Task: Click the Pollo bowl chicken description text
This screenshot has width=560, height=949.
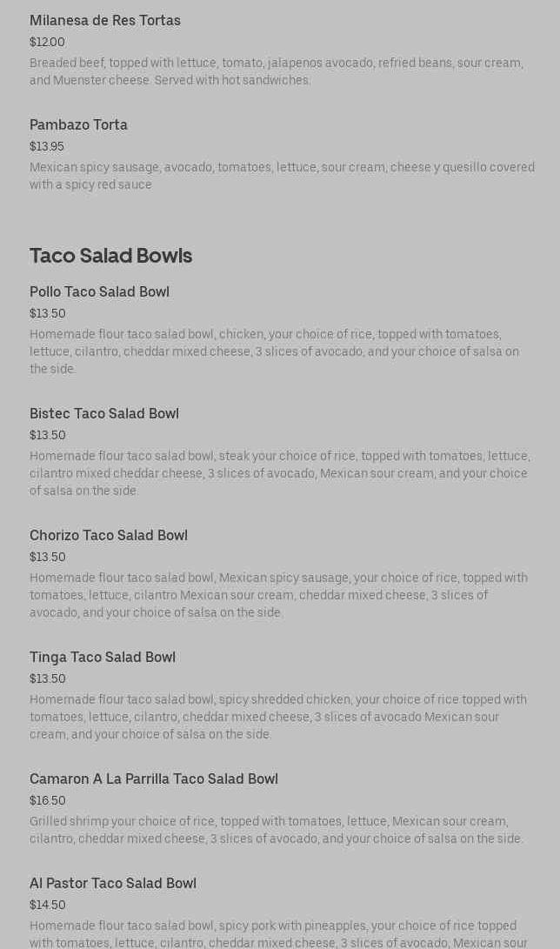Action: 274,351
